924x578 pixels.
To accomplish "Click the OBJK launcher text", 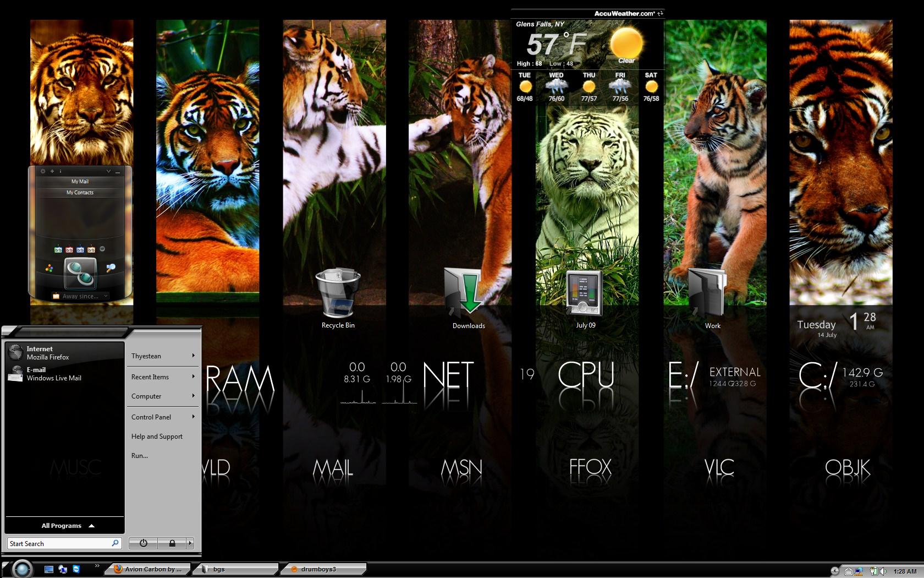I will coord(848,468).
